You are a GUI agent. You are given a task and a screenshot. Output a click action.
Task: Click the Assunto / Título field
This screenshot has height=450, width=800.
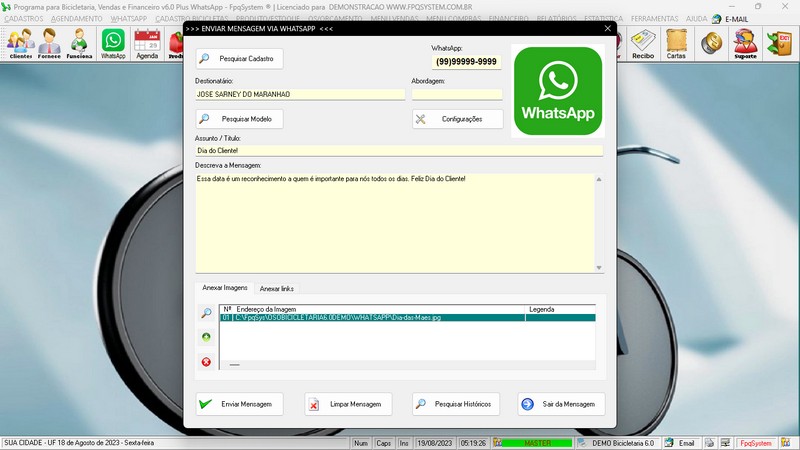[x=399, y=151]
